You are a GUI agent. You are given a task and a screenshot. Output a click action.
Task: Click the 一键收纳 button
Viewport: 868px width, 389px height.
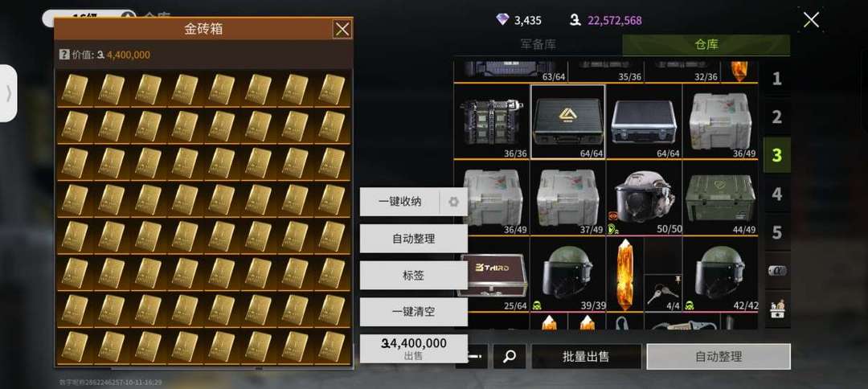click(399, 202)
